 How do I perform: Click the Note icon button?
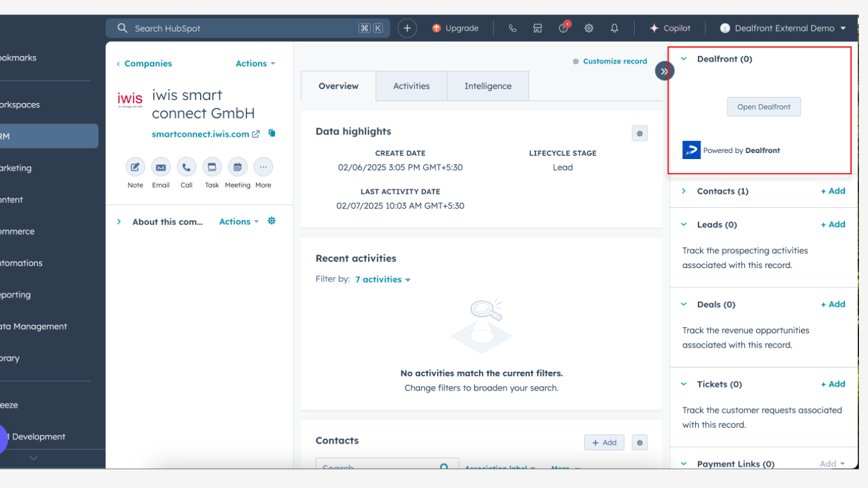135,167
